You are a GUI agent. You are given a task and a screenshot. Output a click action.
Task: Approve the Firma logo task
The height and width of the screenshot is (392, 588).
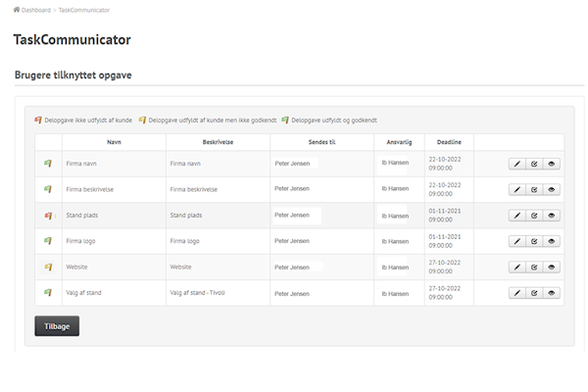[x=534, y=241]
